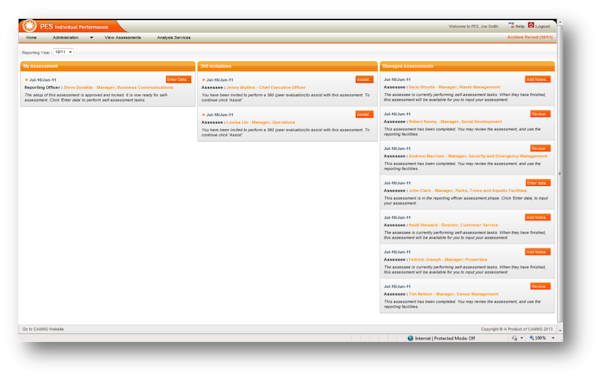Expand the Administration menu arrow
Viewport: 600px width, 379px height.
click(91, 38)
